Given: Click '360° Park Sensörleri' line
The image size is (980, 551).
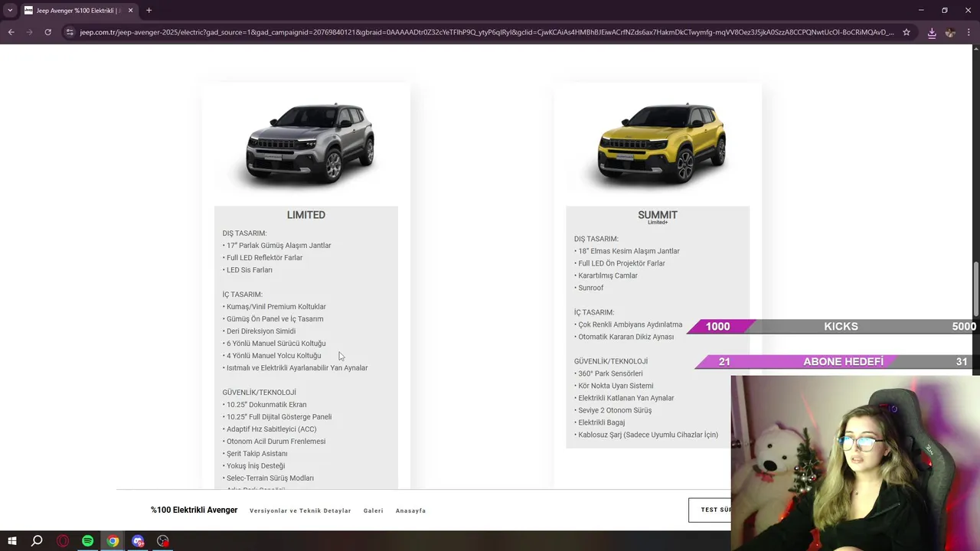Looking at the screenshot, I should [609, 373].
